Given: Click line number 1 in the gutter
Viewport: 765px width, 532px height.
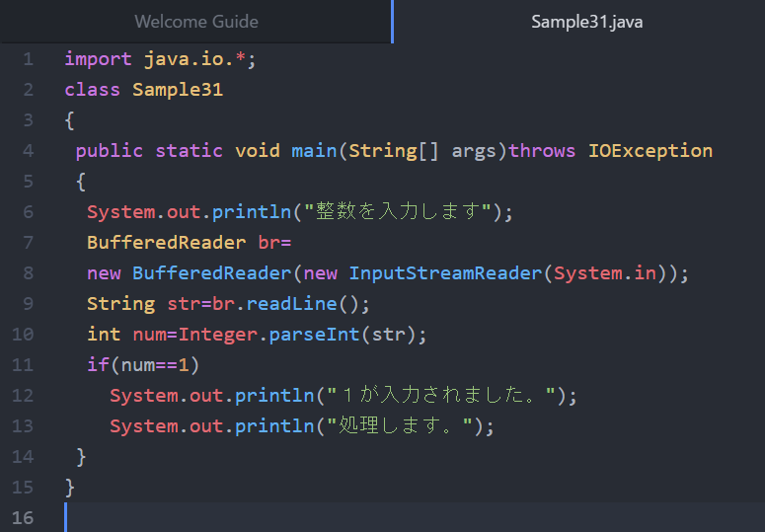Looking at the screenshot, I should [29, 59].
